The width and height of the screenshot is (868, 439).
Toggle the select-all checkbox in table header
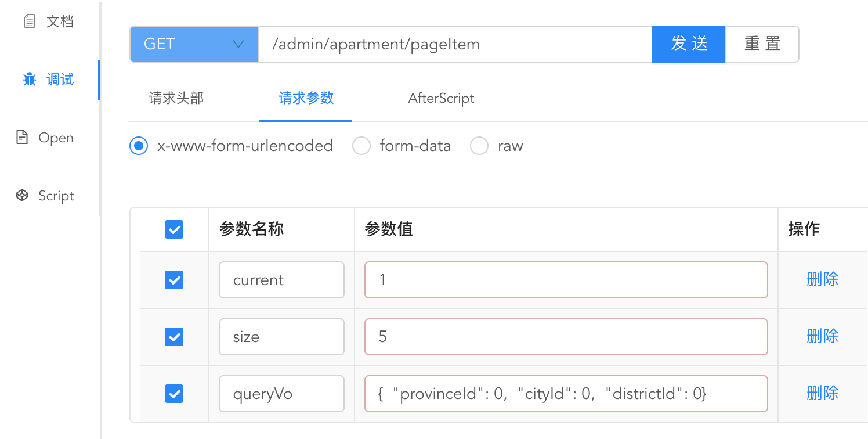pyautogui.click(x=174, y=230)
